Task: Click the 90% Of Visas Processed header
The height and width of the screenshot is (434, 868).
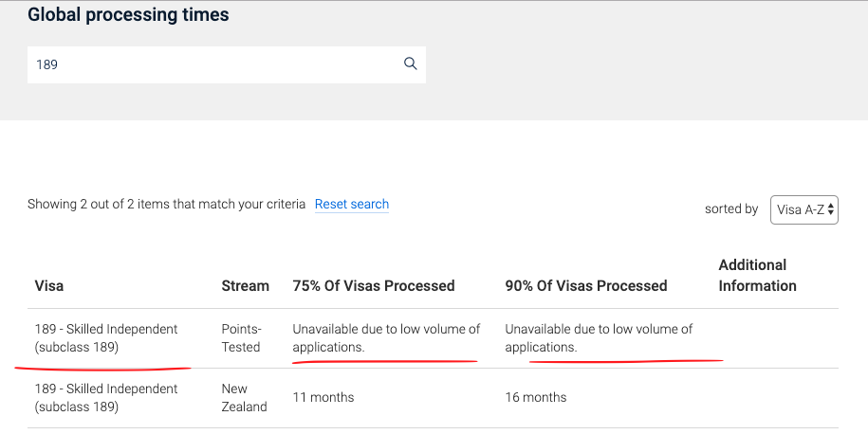Action: [x=585, y=286]
